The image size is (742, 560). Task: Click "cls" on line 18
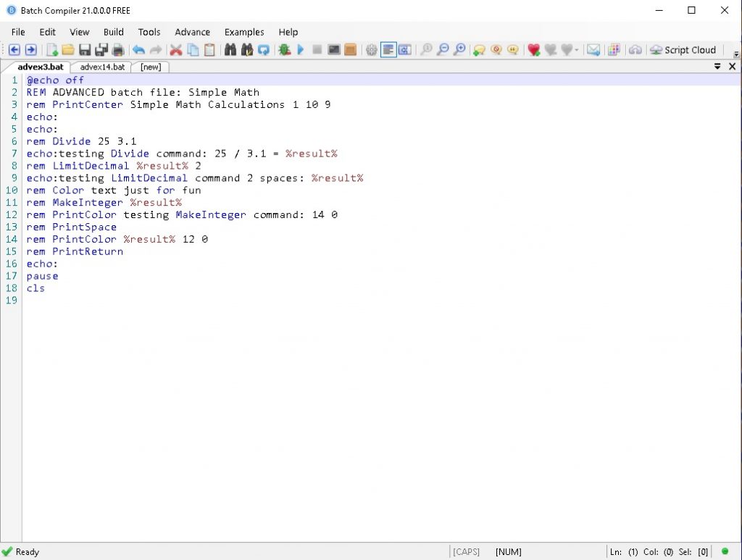pos(36,288)
